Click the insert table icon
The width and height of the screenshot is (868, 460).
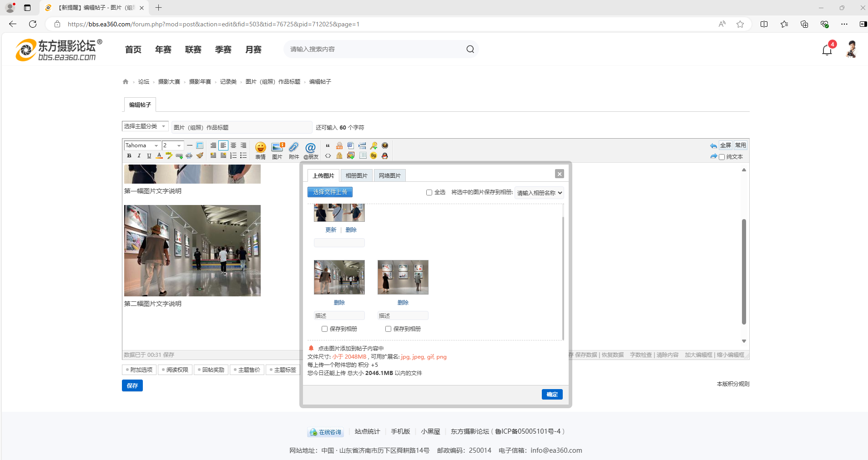pyautogui.click(x=200, y=145)
